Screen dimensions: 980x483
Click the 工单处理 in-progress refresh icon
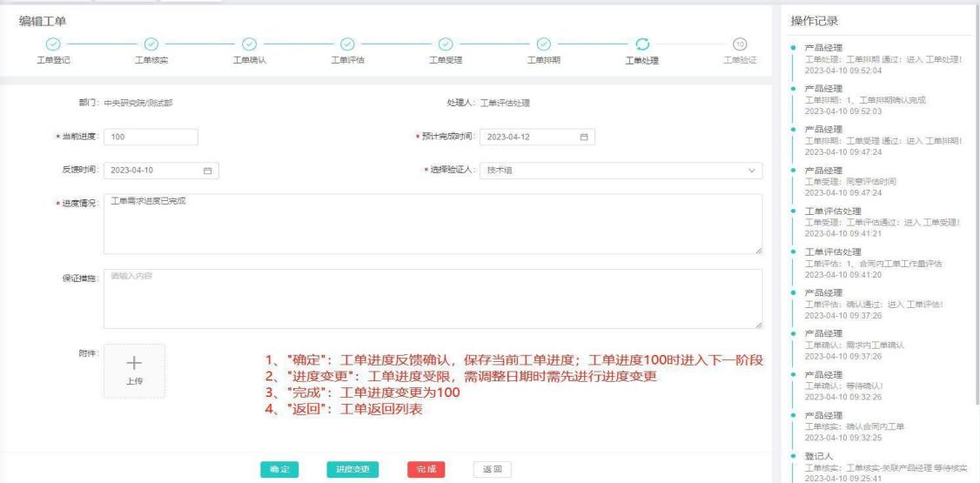coord(642,44)
